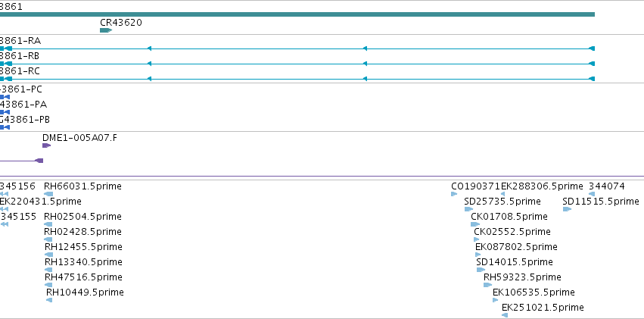Click the SD11515.5prime EST arrow
The image size is (644, 319).
point(568,209)
